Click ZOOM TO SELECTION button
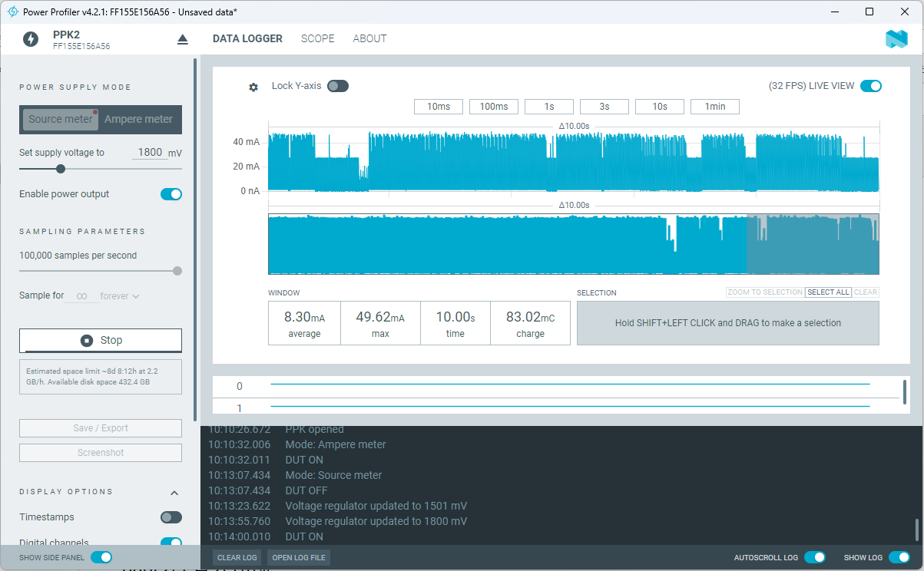This screenshot has width=924, height=571. tap(765, 292)
